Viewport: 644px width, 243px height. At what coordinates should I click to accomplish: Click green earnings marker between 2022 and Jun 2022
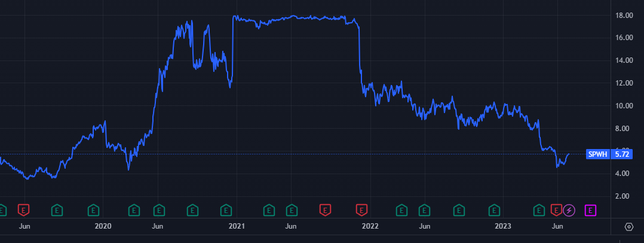pos(401,211)
